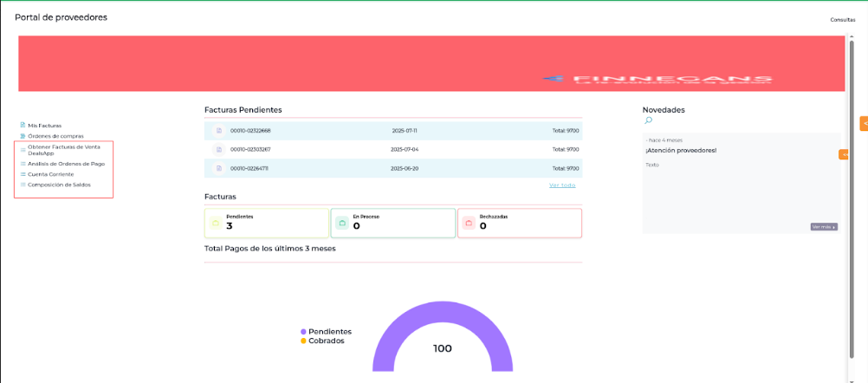Image resolution: width=868 pixels, height=383 pixels.
Task: Click the Novedades search magnifier icon
Action: [649, 120]
